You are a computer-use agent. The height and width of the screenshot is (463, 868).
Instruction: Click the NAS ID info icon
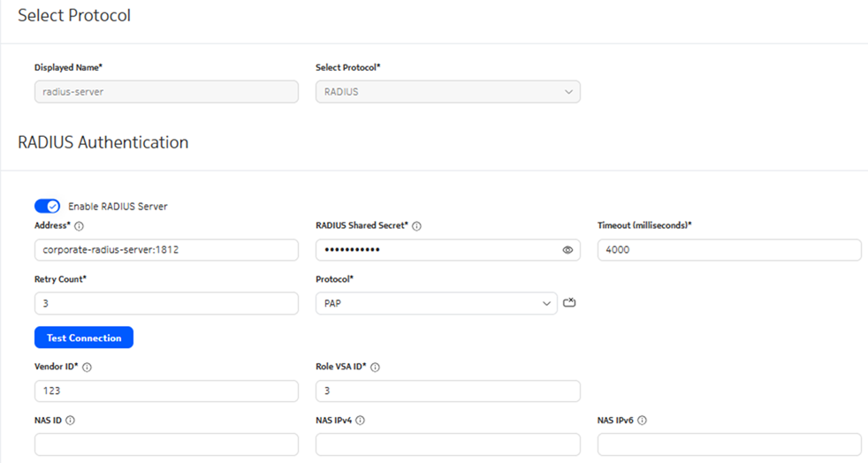[70, 421]
